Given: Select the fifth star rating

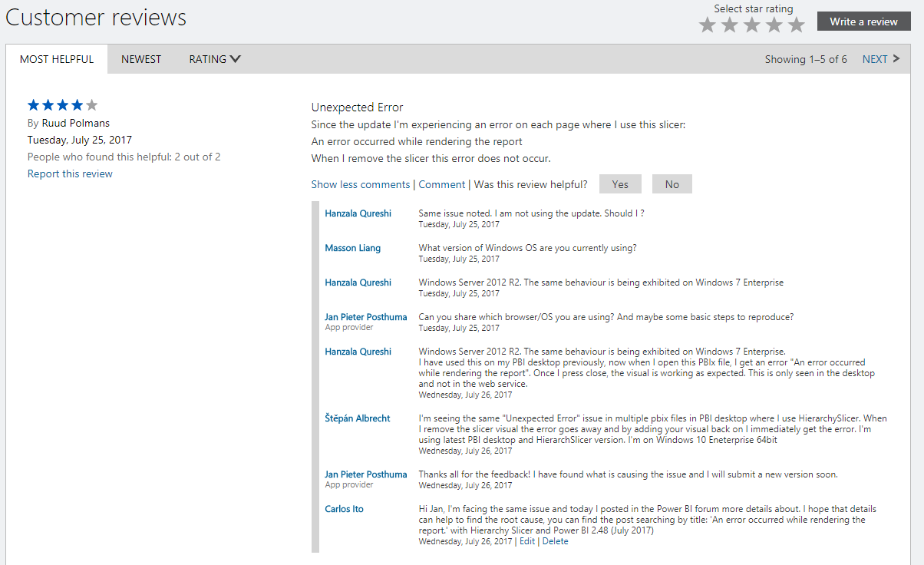Looking at the screenshot, I should [797, 25].
